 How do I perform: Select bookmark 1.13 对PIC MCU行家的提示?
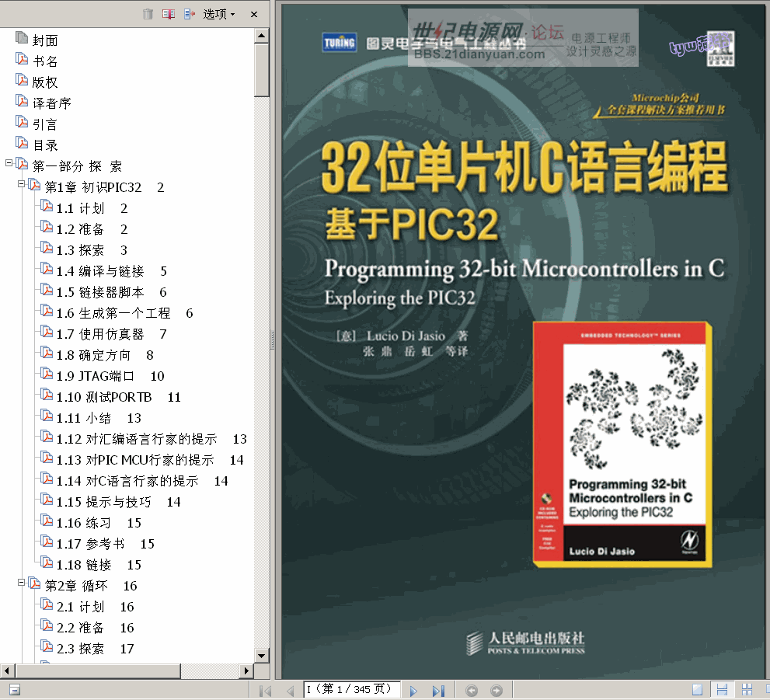coord(150,460)
